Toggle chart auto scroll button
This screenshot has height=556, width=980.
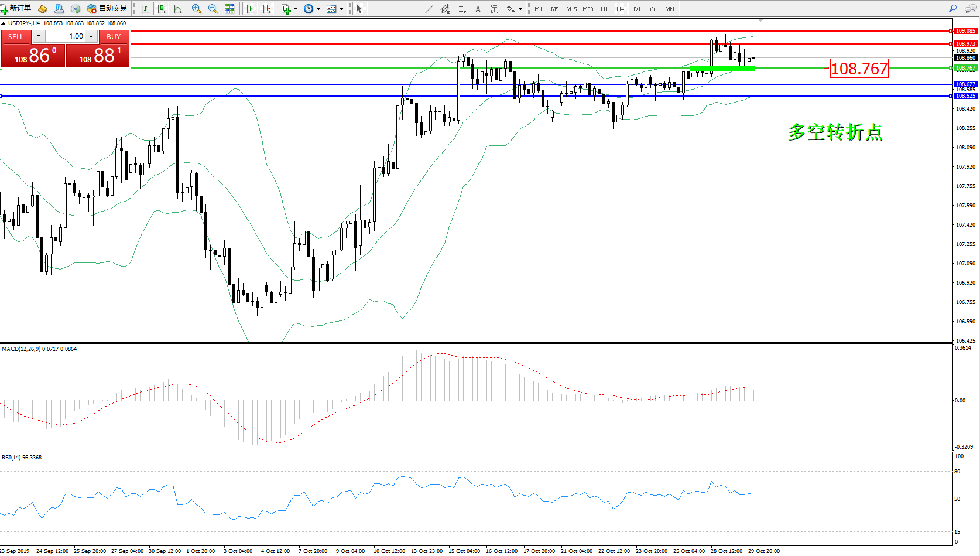pos(250,9)
